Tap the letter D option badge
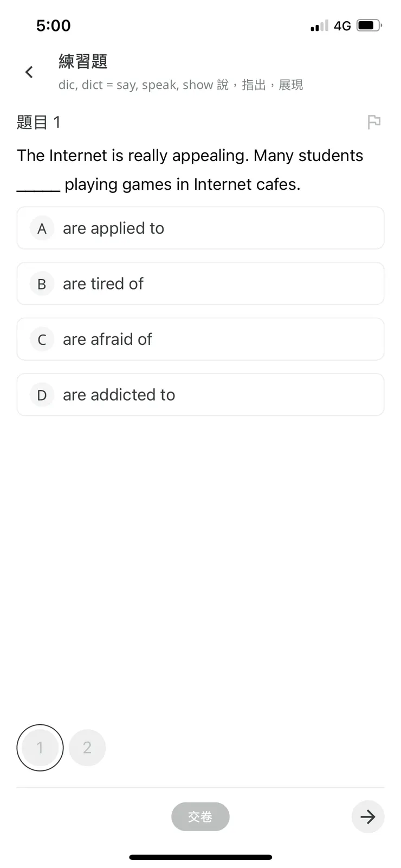 [42, 395]
